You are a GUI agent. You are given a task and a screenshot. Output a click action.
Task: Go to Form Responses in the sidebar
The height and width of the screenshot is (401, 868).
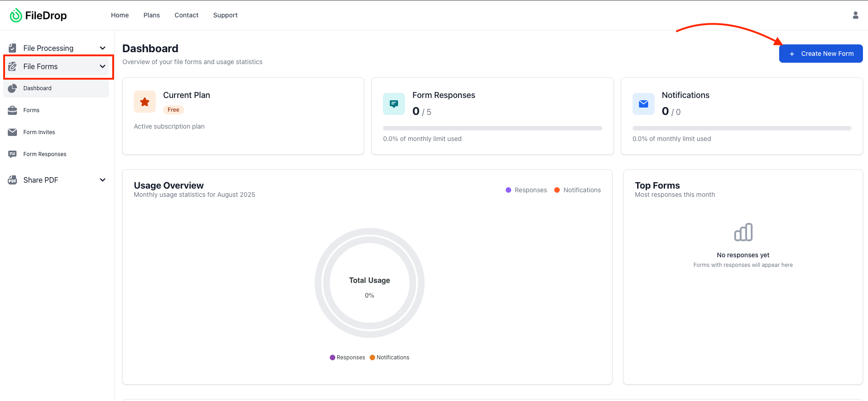coord(56,154)
